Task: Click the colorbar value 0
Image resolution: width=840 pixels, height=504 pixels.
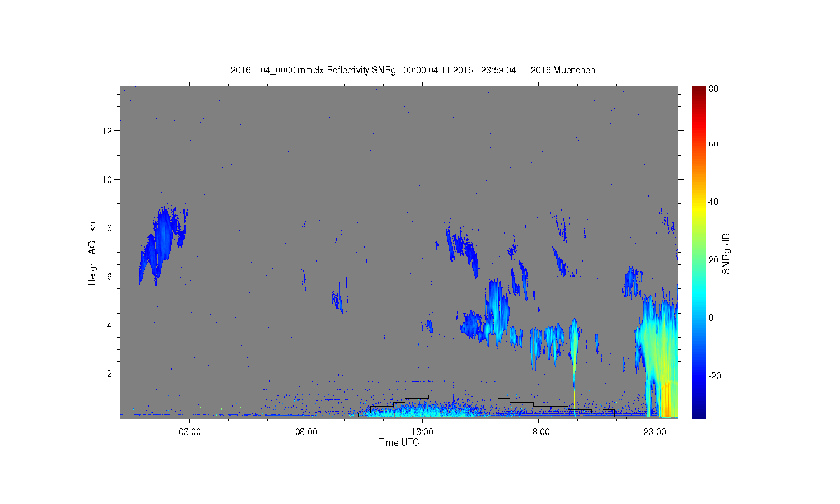Action: [x=711, y=318]
